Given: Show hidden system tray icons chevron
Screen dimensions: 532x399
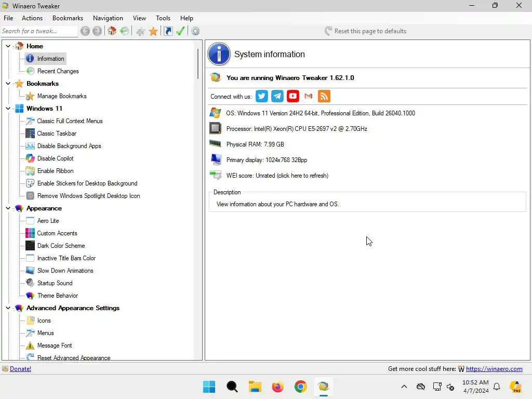Looking at the screenshot, I should [x=404, y=387].
